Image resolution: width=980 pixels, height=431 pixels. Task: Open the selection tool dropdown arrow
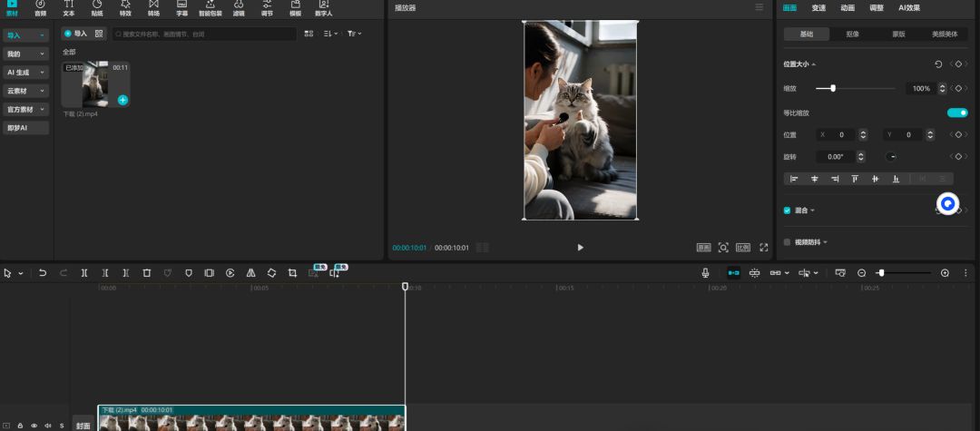[x=21, y=273]
